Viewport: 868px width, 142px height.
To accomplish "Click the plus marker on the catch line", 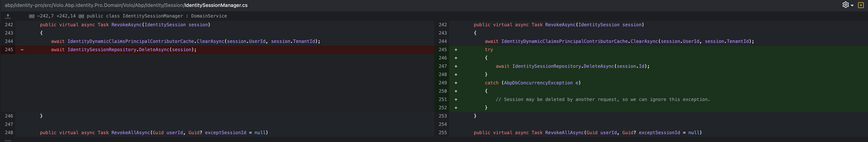I will (456, 83).
